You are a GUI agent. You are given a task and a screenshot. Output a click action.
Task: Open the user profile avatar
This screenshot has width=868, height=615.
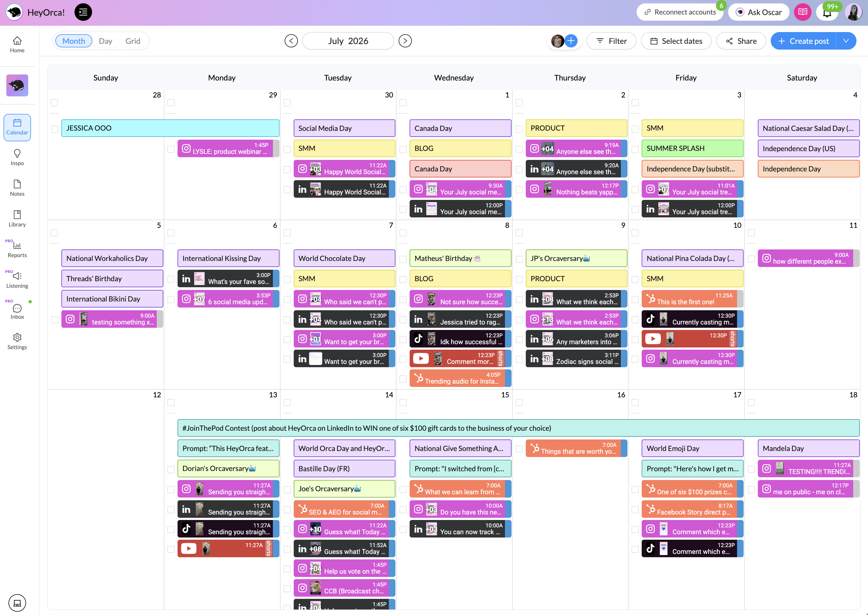[x=853, y=12]
